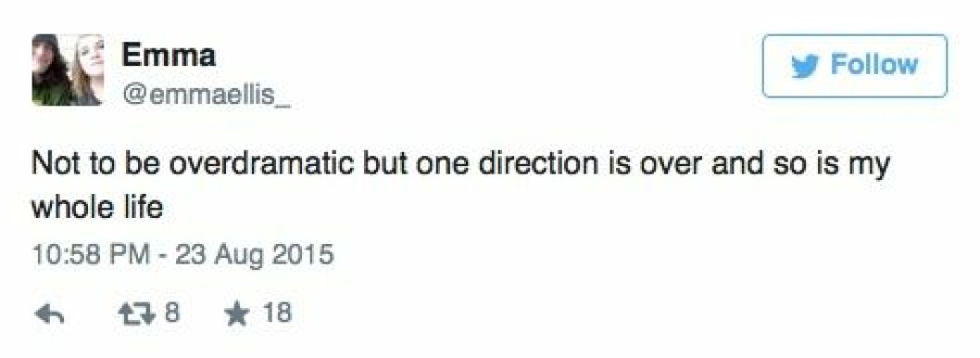Image resolution: width=980 pixels, height=358 pixels.
Task: Click the words 'whole life' in tweet
Action: click(97, 207)
